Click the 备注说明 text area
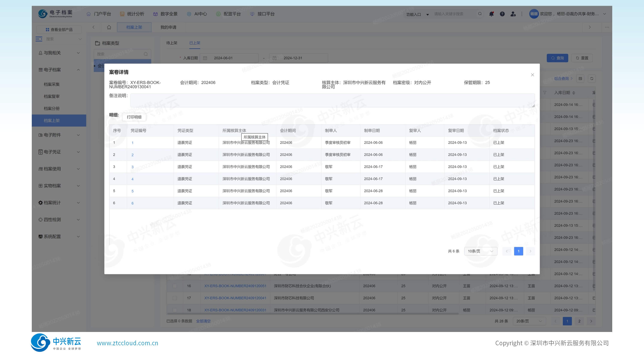 (x=333, y=100)
